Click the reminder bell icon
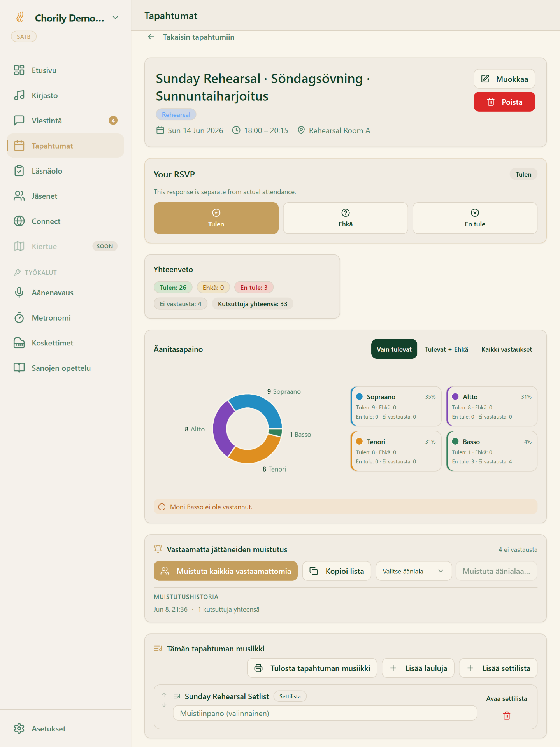Screen dimensions: 560x747 (158, 549)
